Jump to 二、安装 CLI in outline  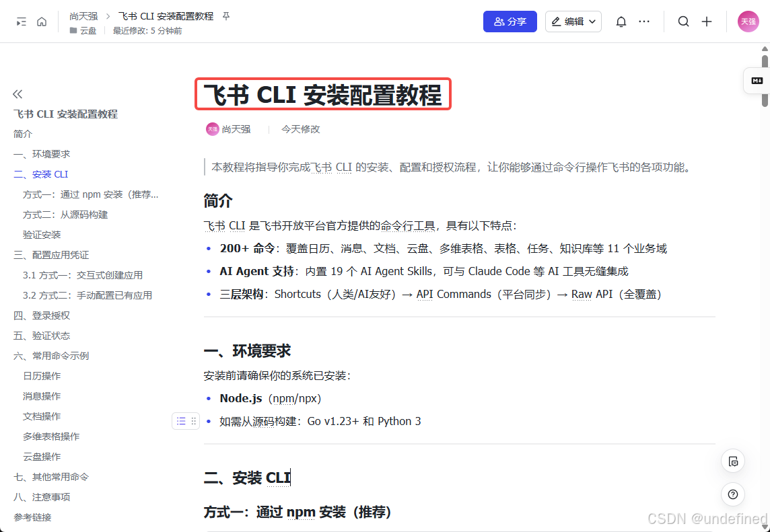point(41,174)
